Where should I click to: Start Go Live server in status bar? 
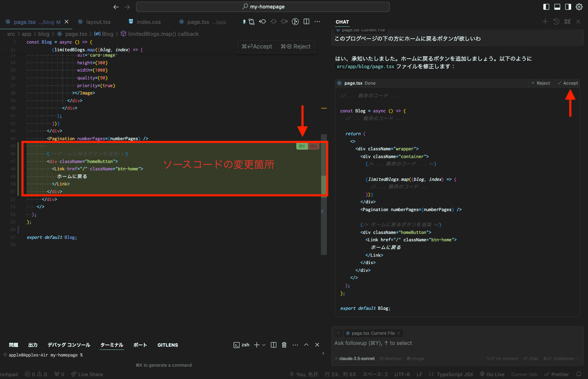pyautogui.click(x=492, y=374)
